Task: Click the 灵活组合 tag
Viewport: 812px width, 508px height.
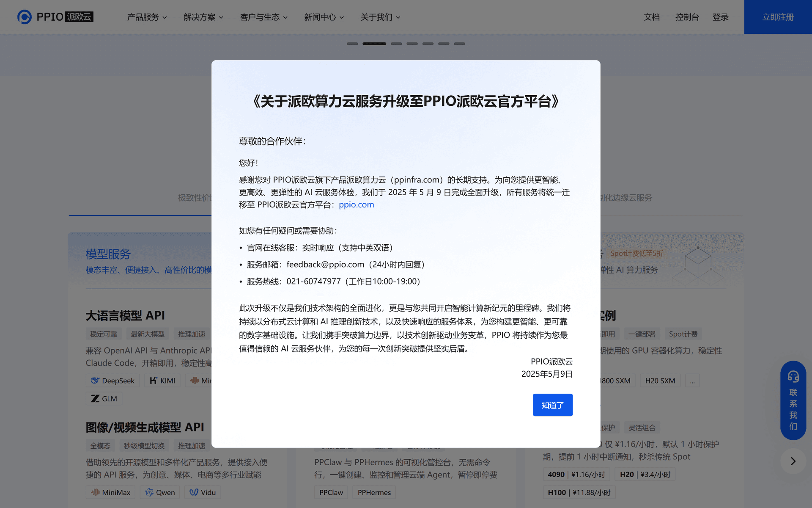Action: pyautogui.click(x=642, y=428)
